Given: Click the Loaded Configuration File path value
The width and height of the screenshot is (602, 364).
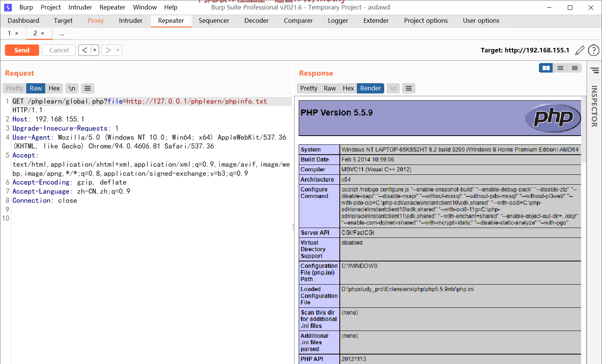Looking at the screenshot, I should pos(407,289).
